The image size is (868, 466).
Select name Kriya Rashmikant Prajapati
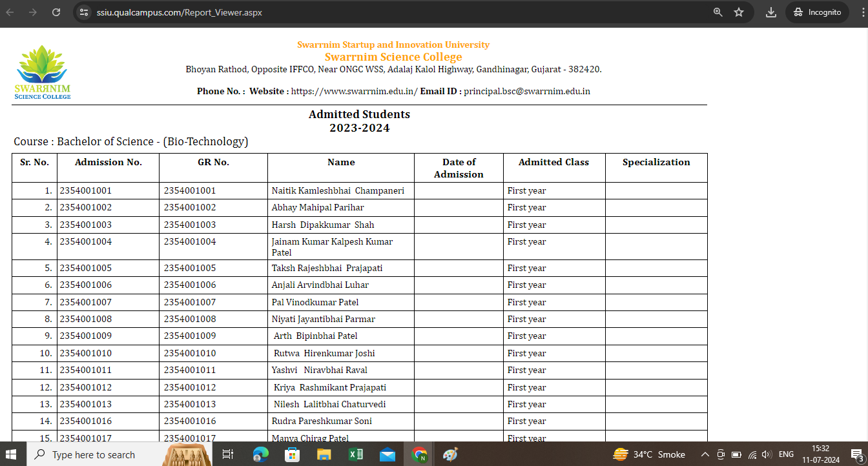tap(330, 388)
